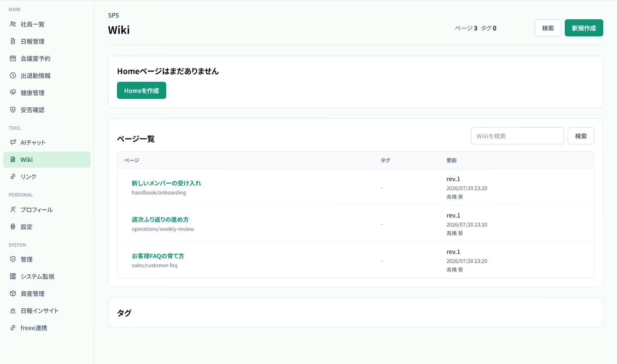Viewport: 617px width, 364px height.
Task: Click the 管理 shield-check icon
Action: (13, 259)
